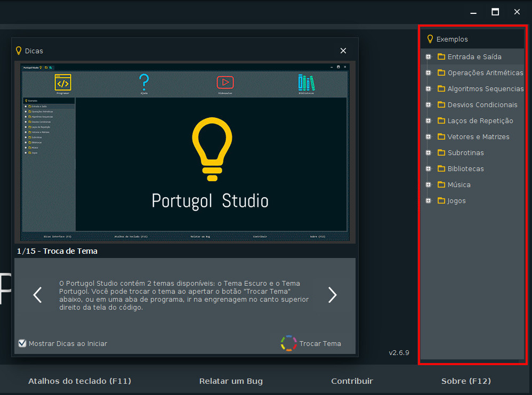Image resolution: width=532 pixels, height=395 pixels.
Task: Click the Trocar Tema label
Action: 320,344
